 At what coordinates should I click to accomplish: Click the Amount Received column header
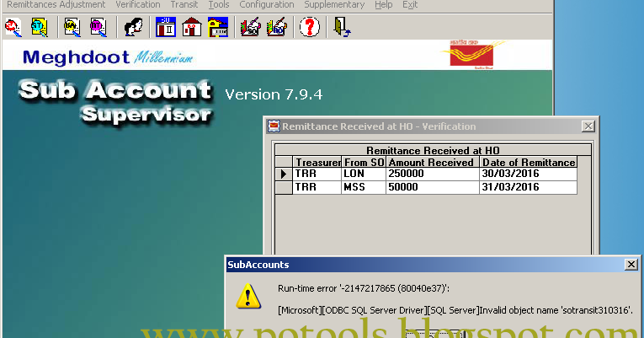433,162
